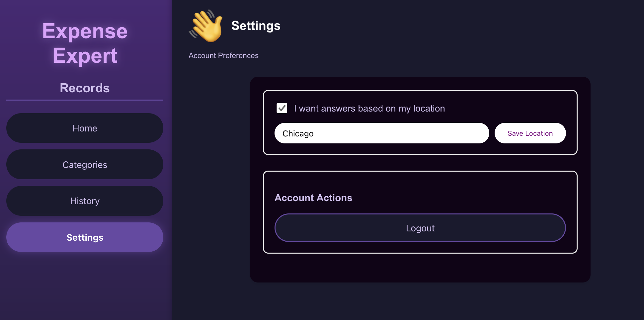Save the location setting
This screenshot has height=320, width=644.
tap(530, 133)
